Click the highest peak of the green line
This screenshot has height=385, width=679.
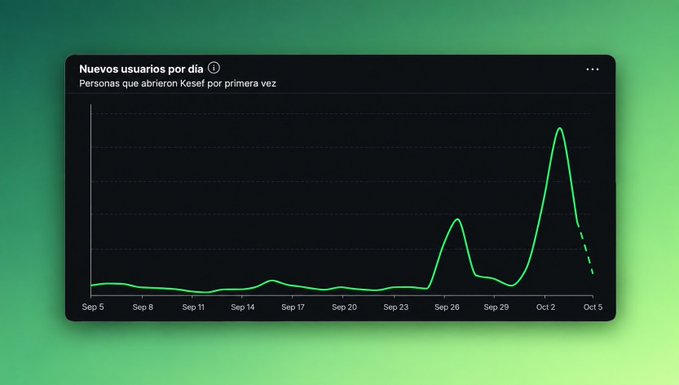[560, 128]
